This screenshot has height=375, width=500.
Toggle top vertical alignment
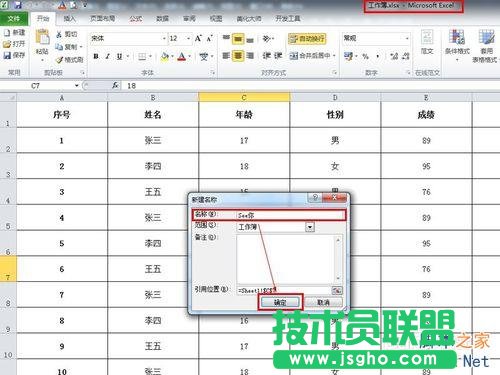point(226,38)
